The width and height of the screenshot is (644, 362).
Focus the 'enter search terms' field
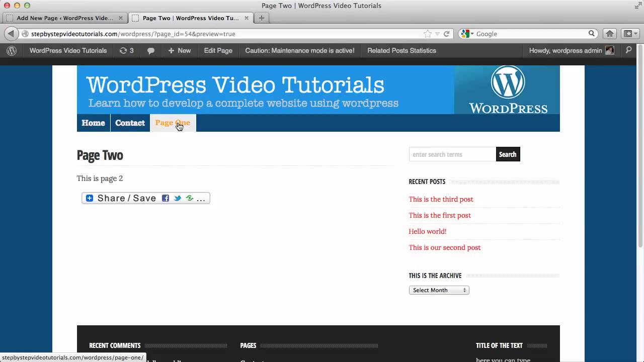[452, 154]
